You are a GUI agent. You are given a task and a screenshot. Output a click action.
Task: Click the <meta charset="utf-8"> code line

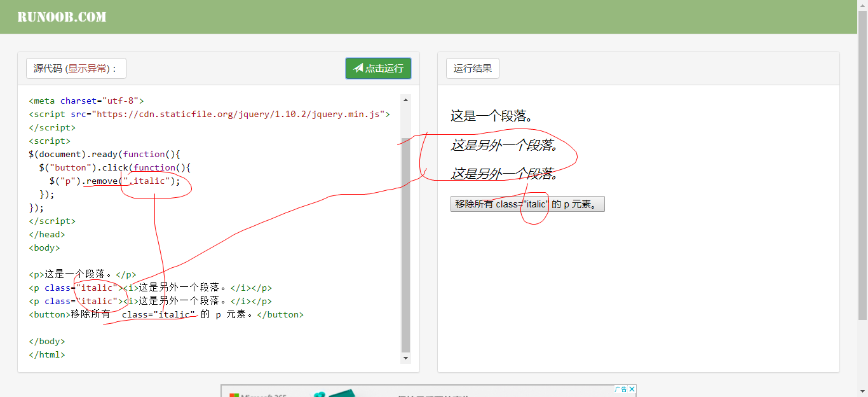pyautogui.click(x=86, y=101)
